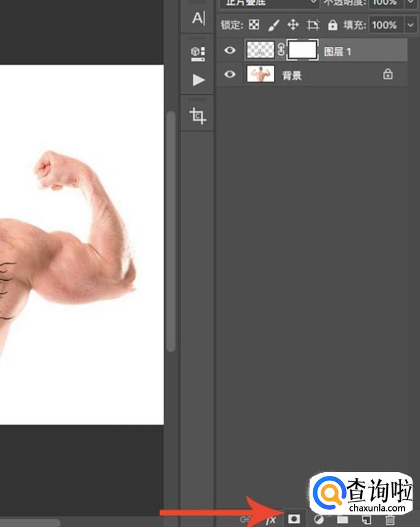Hide 图层 1 using its eye icon
The width and height of the screenshot is (420, 527).
click(230, 51)
